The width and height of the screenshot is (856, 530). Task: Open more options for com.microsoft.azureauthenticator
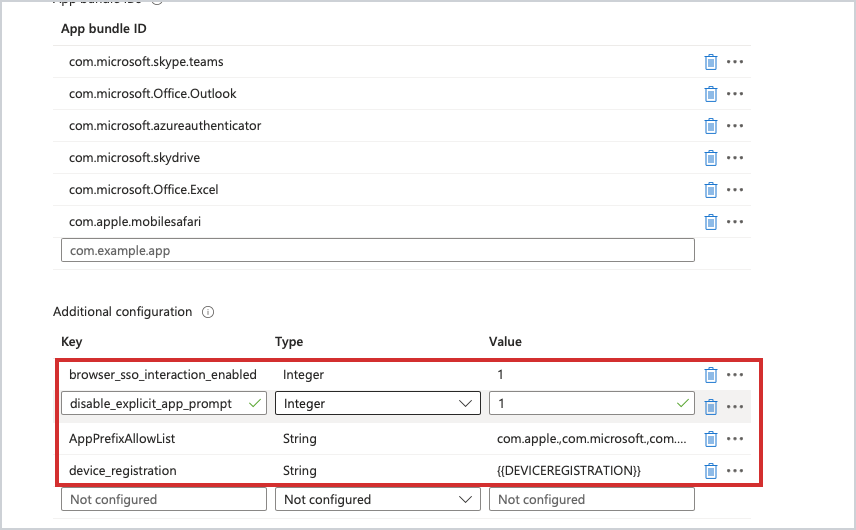tap(735, 126)
